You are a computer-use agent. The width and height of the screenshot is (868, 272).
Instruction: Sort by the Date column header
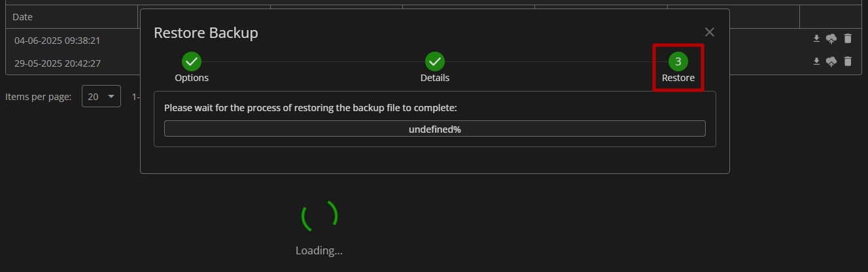pyautogui.click(x=22, y=16)
